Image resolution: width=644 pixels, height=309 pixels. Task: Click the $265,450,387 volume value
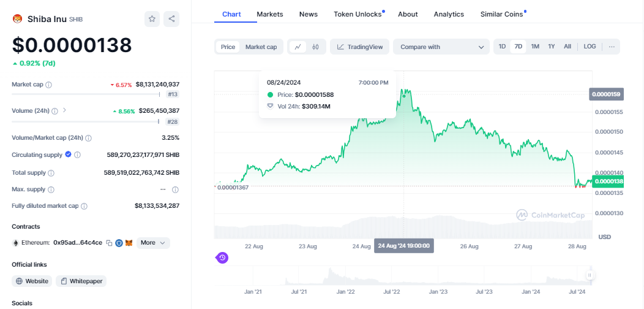click(x=159, y=111)
